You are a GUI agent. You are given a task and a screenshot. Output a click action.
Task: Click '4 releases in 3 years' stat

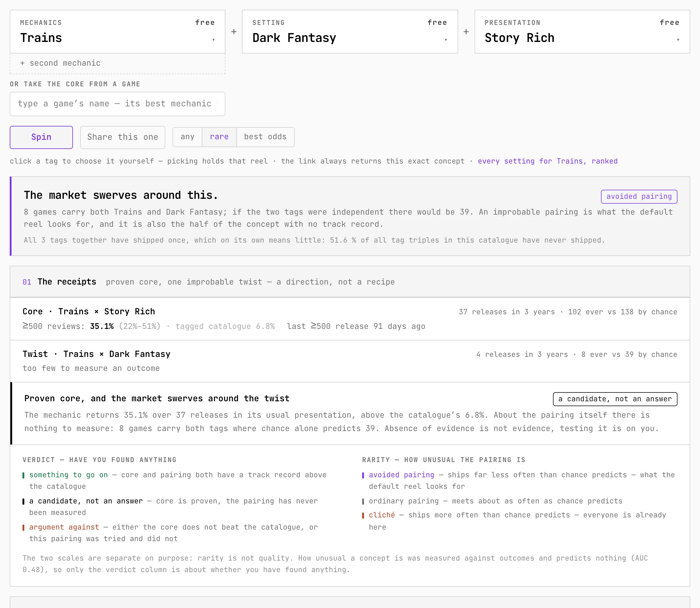(x=522, y=354)
